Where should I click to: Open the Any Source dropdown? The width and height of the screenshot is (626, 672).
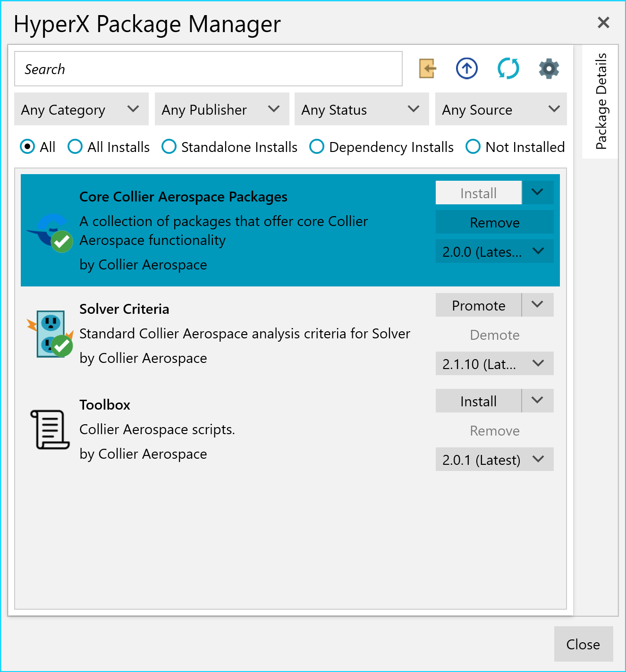(x=501, y=109)
